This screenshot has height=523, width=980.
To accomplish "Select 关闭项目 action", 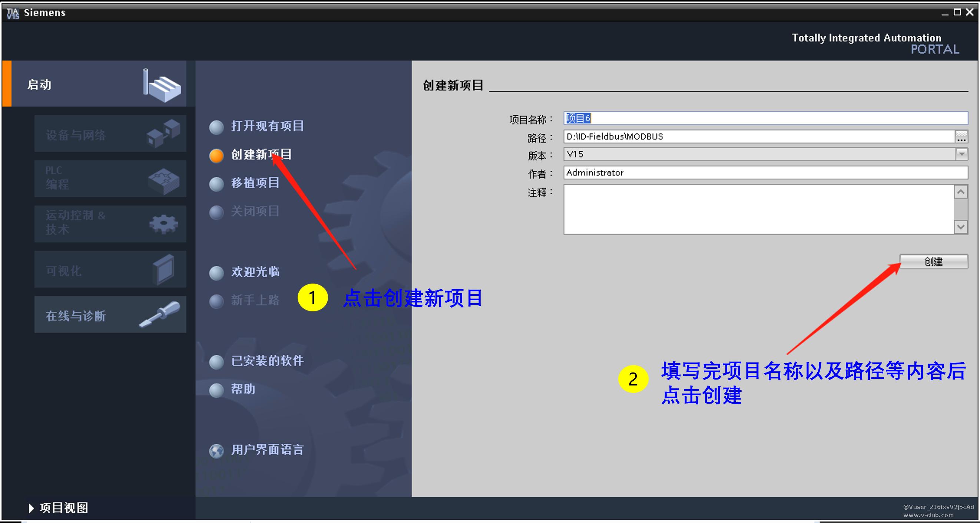I will click(x=255, y=211).
